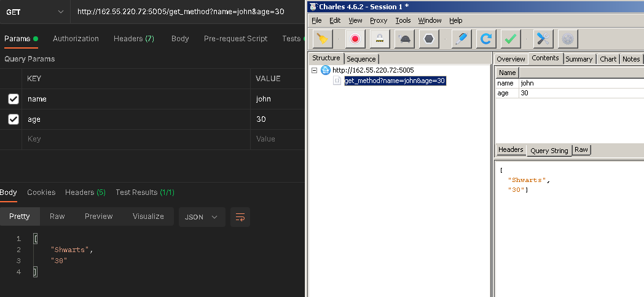Open the Pre-request Script tab

point(236,39)
